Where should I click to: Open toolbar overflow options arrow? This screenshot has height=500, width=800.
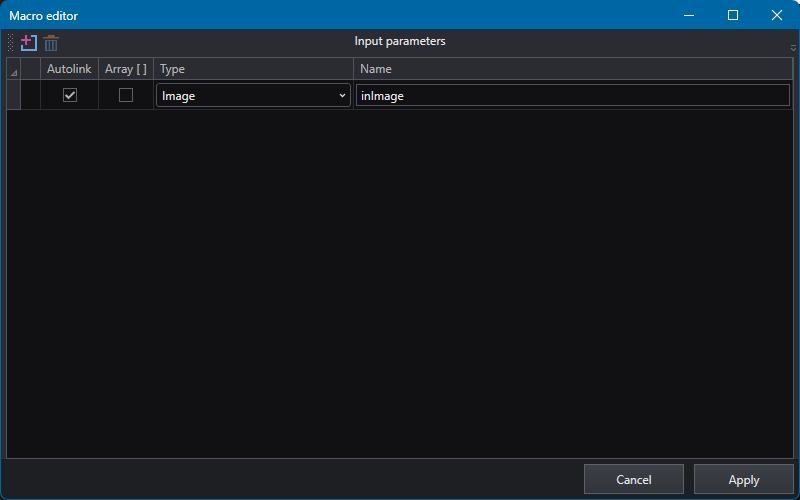pyautogui.click(x=793, y=48)
